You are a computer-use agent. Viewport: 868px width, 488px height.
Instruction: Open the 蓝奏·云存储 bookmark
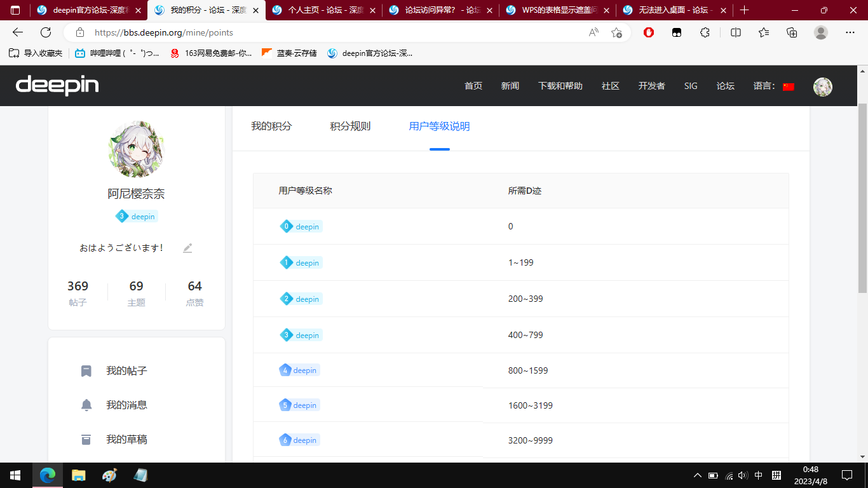pos(289,53)
